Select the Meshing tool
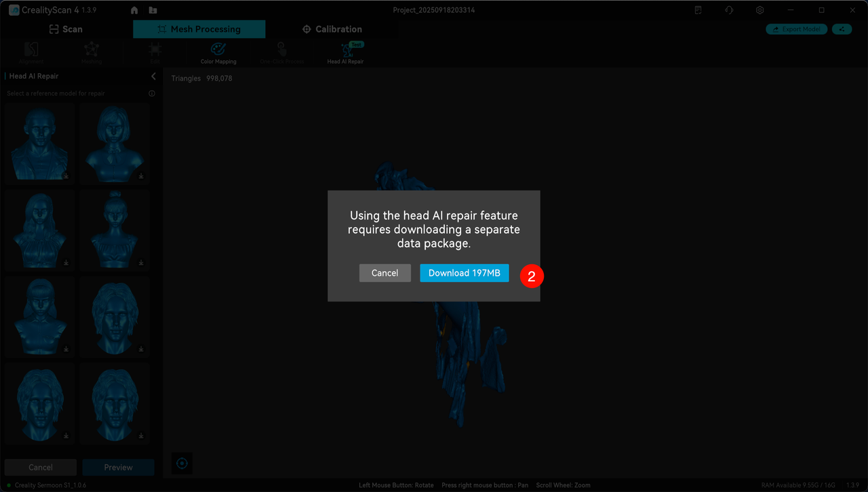This screenshot has height=492, width=868. point(91,52)
